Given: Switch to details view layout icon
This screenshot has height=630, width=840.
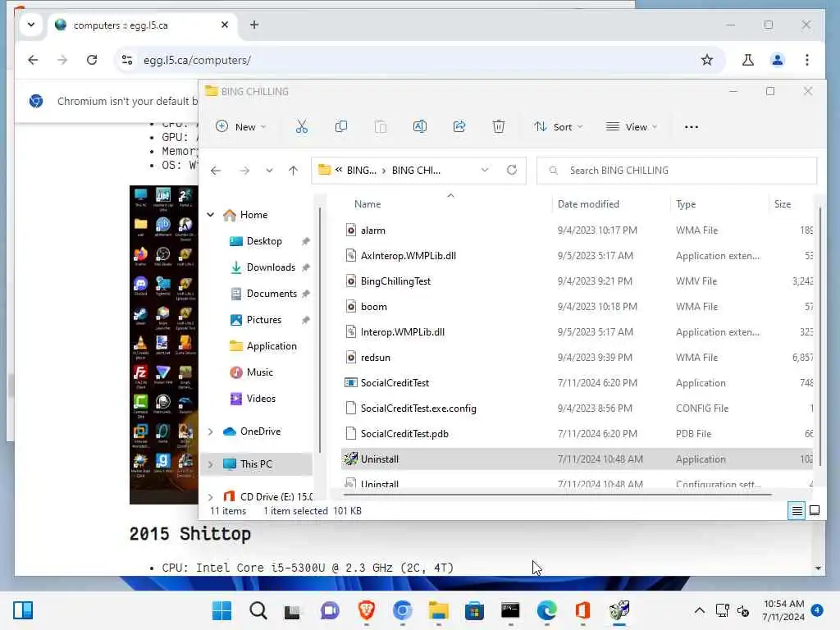Looking at the screenshot, I should pyautogui.click(x=797, y=510).
